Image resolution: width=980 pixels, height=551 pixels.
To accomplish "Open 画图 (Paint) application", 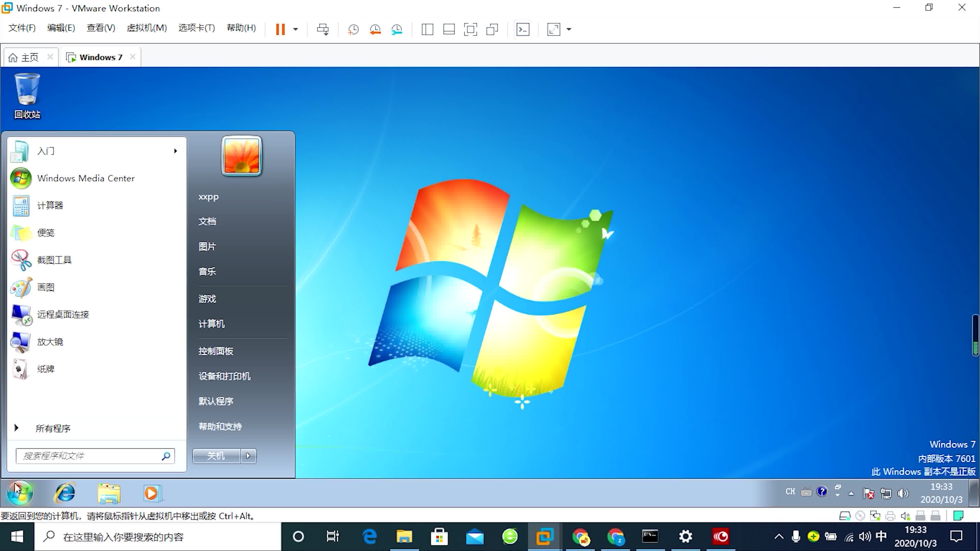I will [x=46, y=287].
